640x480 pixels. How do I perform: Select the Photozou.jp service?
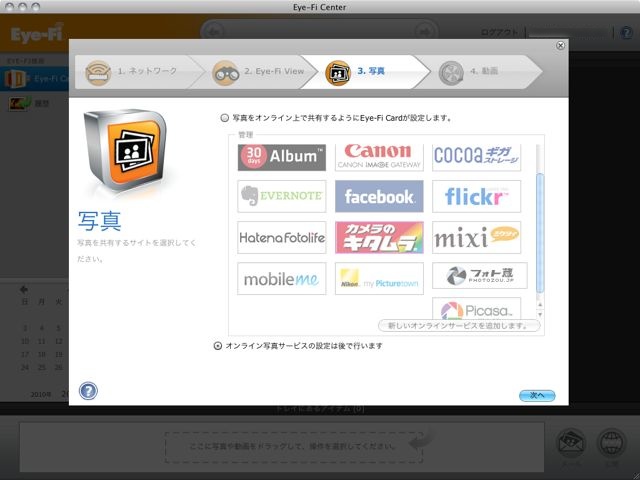click(x=480, y=276)
